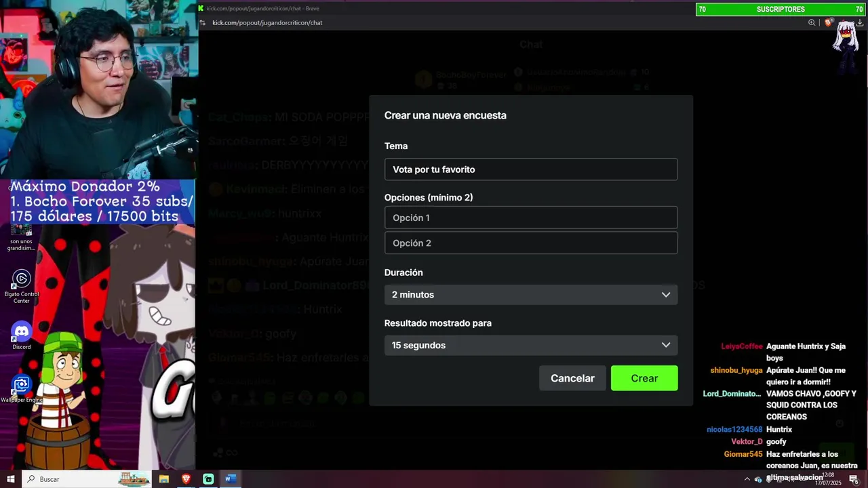Open Wallpaper Engine desktop shortcut
Screen dimensions: 868x488
(21, 390)
